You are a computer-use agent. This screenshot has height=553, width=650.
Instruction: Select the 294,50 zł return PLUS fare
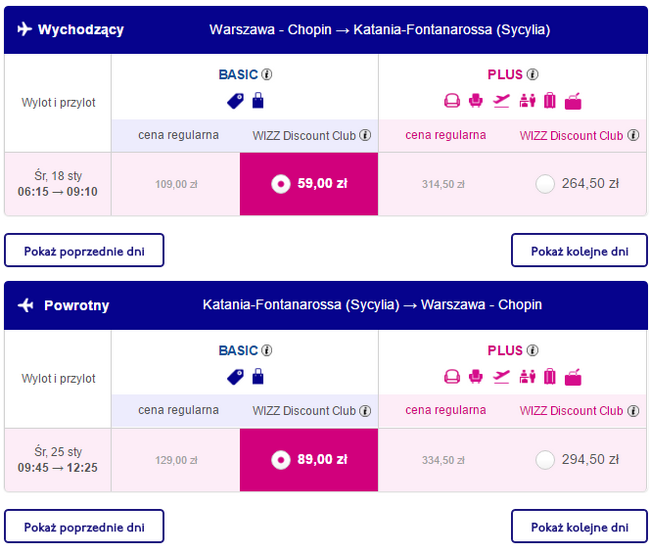(x=545, y=460)
